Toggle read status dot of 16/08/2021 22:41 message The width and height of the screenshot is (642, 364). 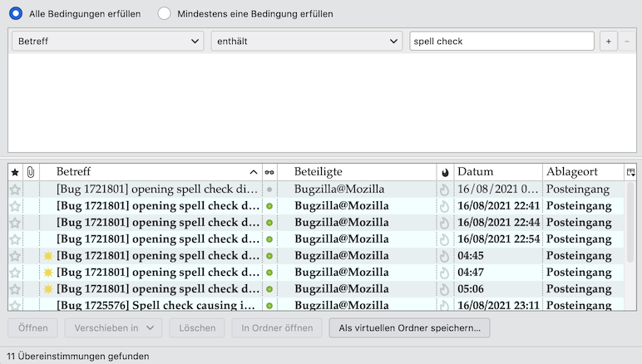[269, 206]
